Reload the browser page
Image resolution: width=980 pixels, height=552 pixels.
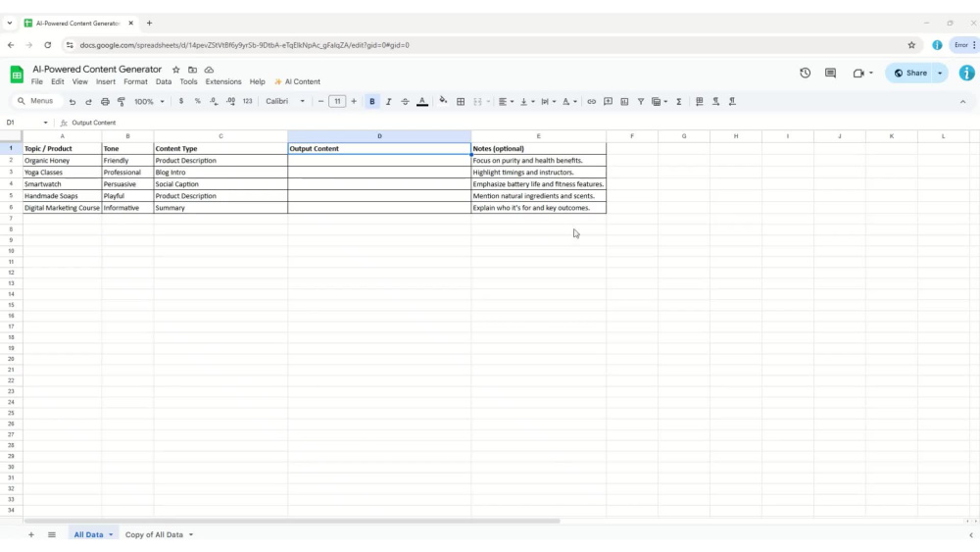[x=47, y=45]
